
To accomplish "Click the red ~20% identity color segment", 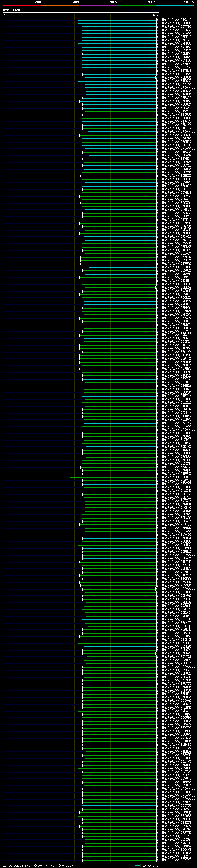I will pos(22,6).
